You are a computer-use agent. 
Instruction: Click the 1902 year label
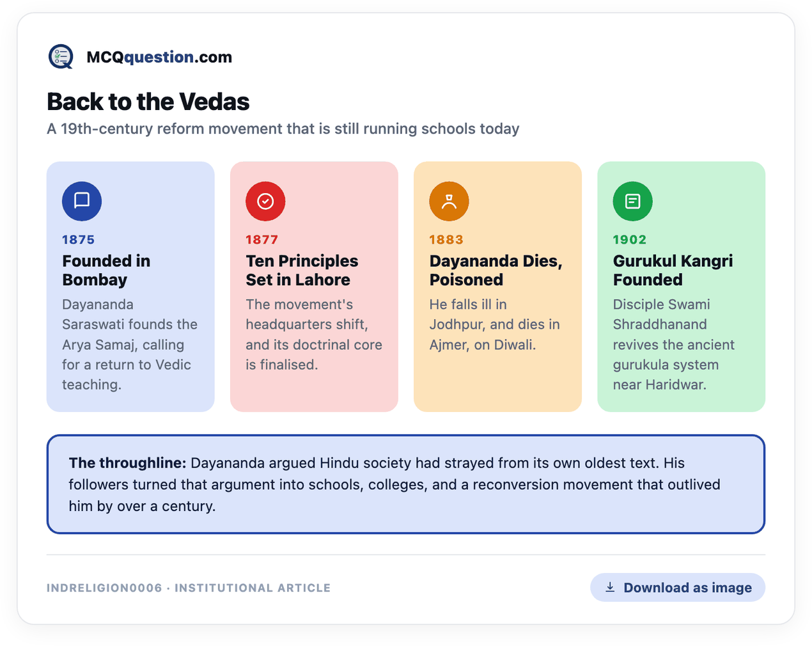(629, 240)
